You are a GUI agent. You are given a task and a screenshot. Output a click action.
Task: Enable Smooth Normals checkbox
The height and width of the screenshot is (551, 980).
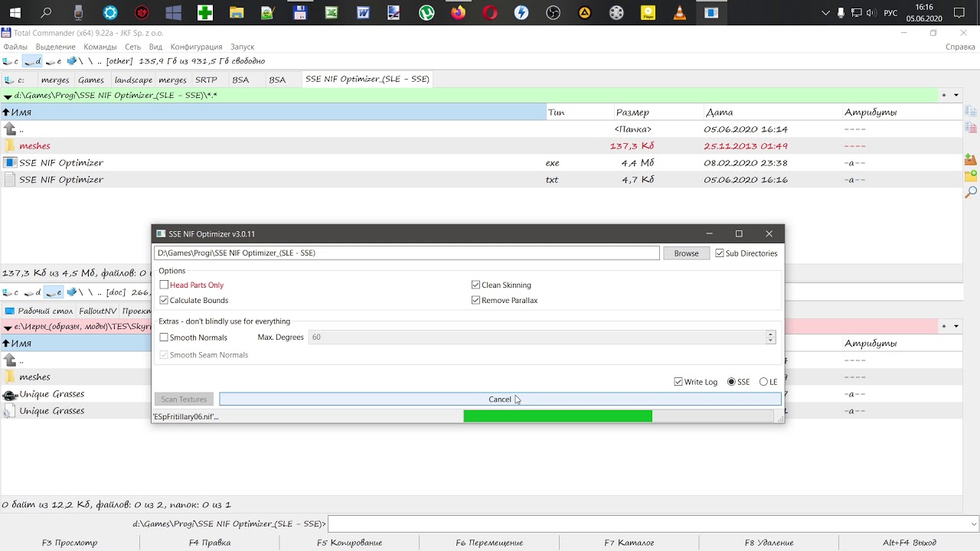pyautogui.click(x=164, y=337)
